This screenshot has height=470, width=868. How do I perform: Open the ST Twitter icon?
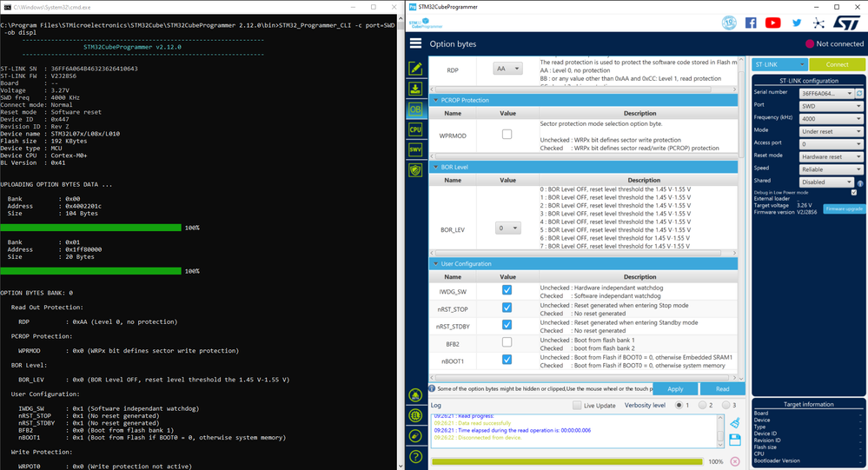[797, 23]
